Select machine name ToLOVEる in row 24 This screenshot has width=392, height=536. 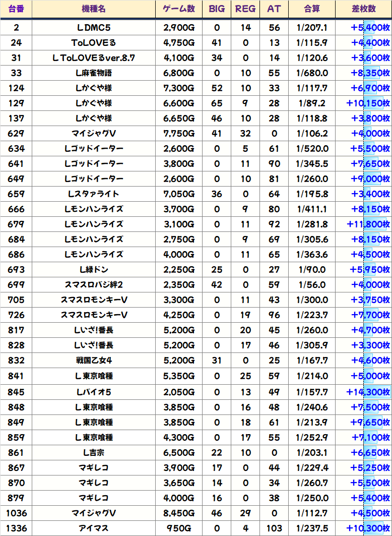point(94,43)
